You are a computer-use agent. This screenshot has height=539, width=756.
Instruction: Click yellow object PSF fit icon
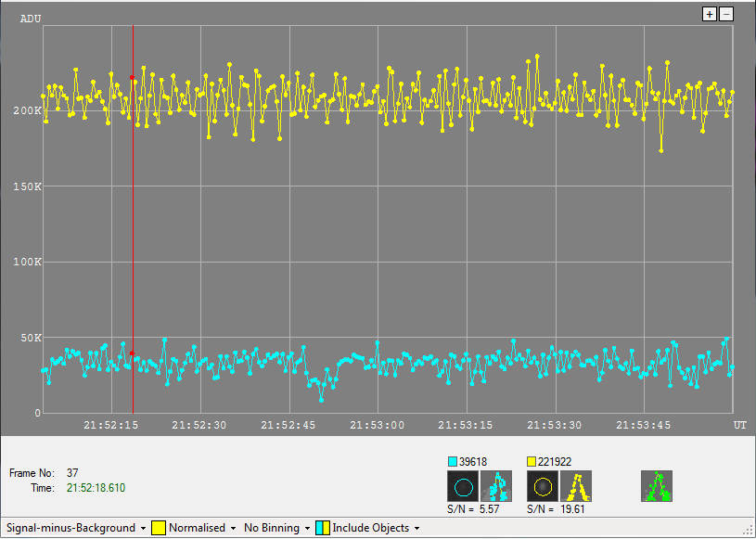tap(576, 486)
